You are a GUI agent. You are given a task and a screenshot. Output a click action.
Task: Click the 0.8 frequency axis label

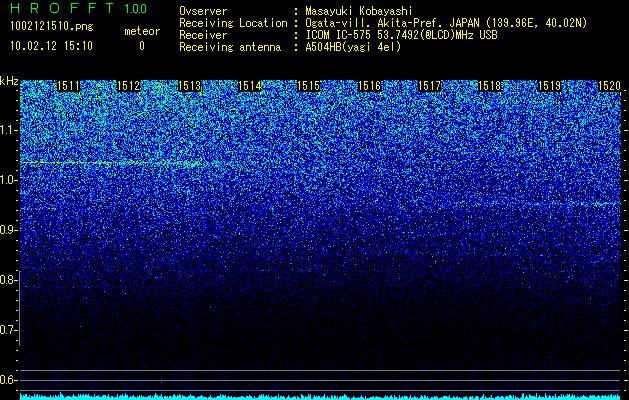pos(8,280)
